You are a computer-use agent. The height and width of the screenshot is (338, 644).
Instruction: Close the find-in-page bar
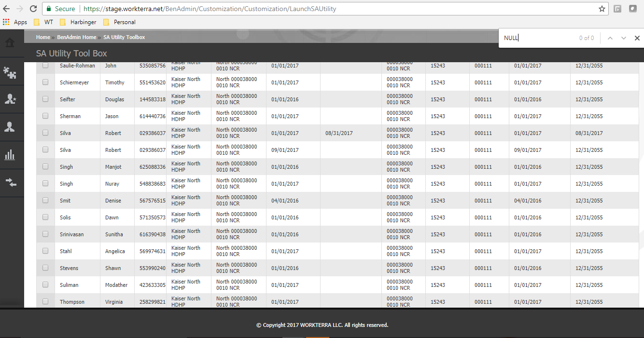click(x=637, y=38)
